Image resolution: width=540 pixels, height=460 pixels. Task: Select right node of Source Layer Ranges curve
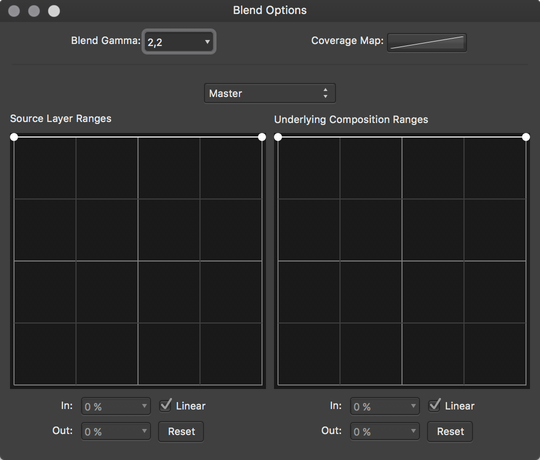[x=262, y=137]
